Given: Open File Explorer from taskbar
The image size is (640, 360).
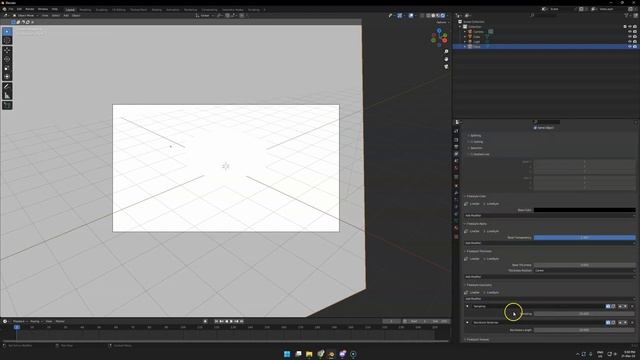Looking at the screenshot, I should pyautogui.click(x=309, y=354).
